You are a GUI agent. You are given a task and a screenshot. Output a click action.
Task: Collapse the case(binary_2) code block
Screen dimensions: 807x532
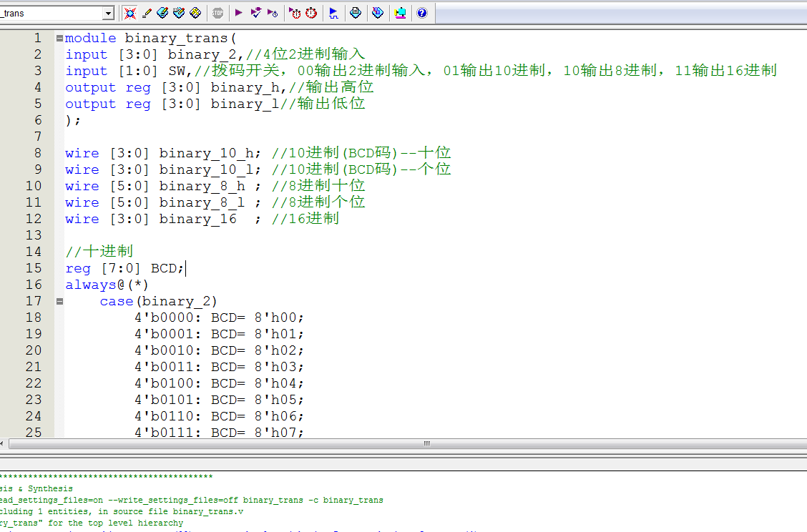(x=59, y=301)
